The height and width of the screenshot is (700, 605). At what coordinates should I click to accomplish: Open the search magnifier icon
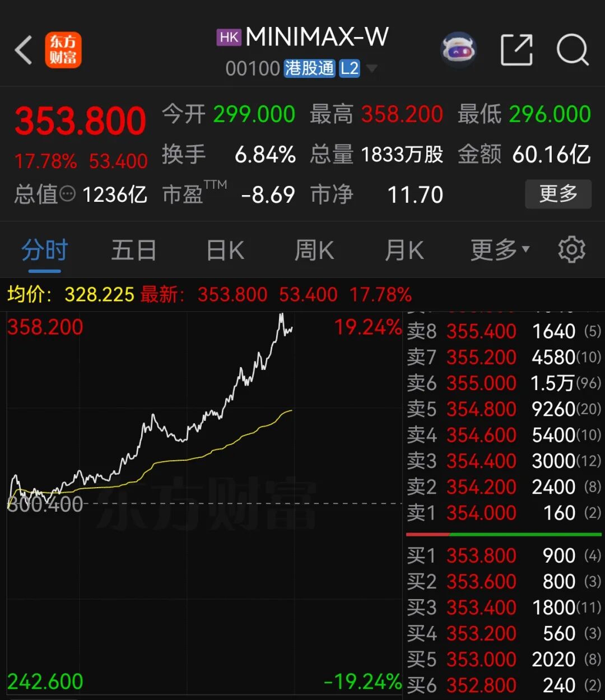[573, 50]
